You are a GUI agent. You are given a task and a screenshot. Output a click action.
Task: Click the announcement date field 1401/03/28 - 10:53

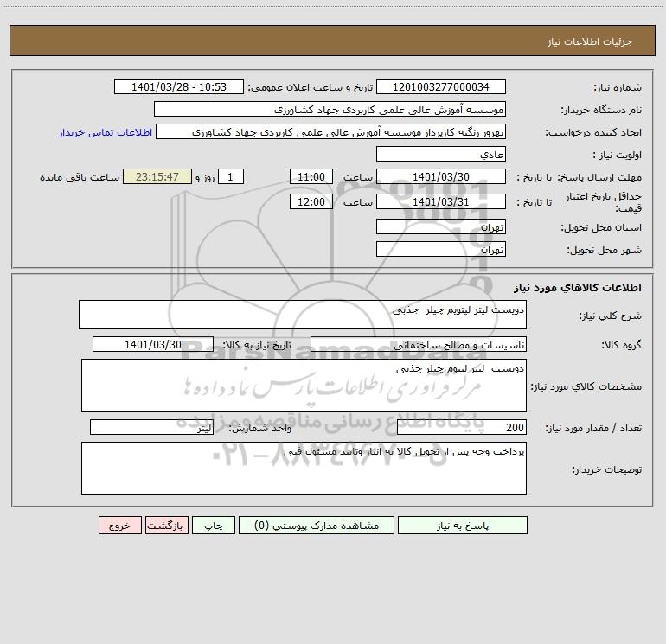tap(179, 86)
